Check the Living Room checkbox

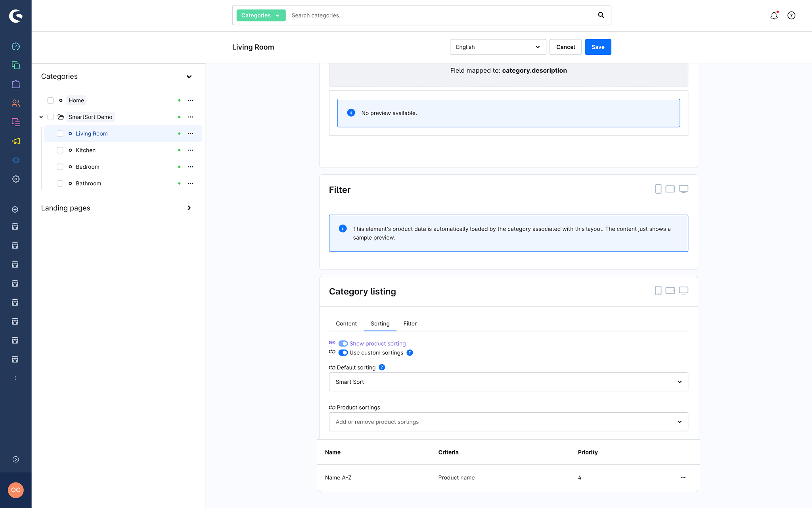click(x=60, y=134)
